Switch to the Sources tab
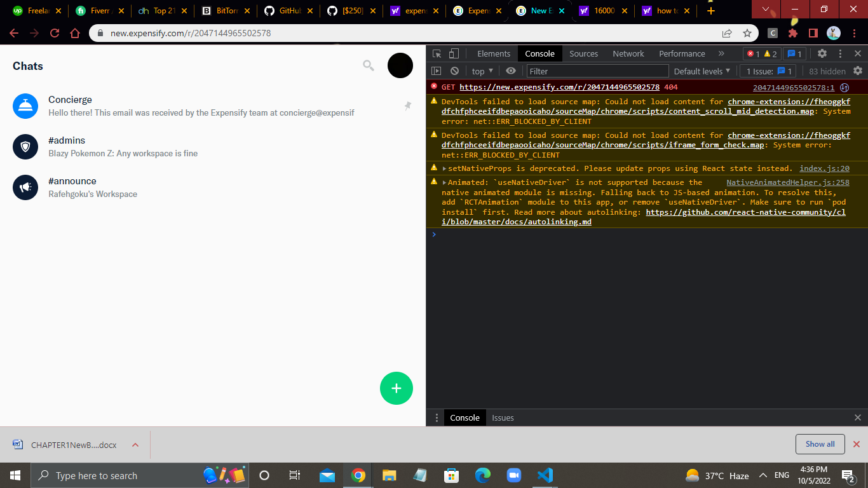Screen dimensions: 868x488 coord(583,53)
